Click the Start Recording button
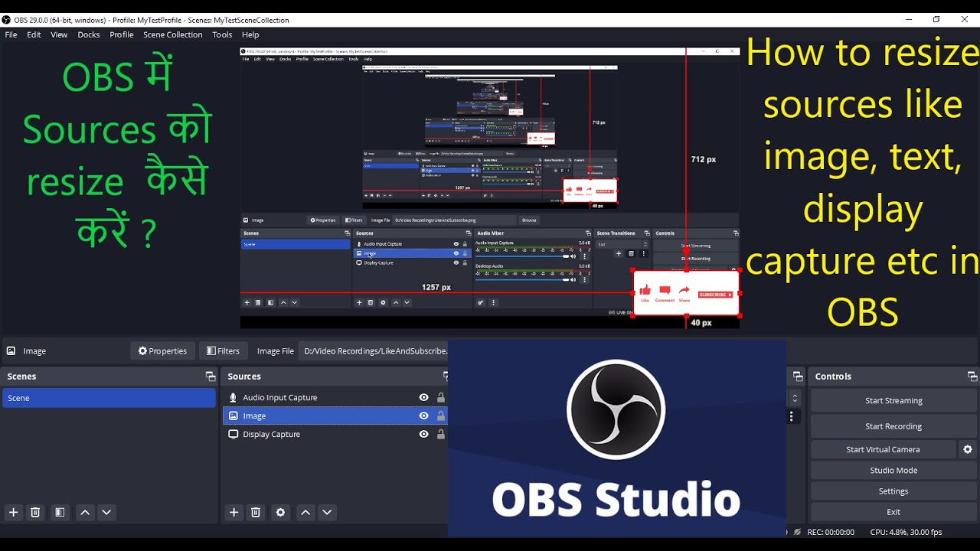Viewport: 980px width, 551px height. coord(893,426)
